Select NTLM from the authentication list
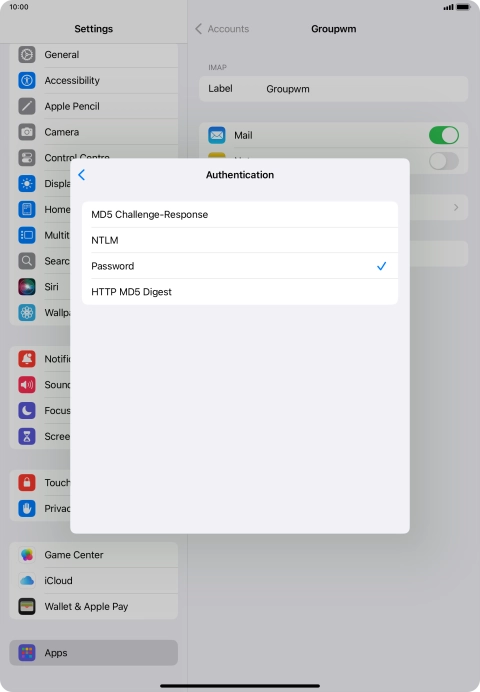 pos(240,240)
